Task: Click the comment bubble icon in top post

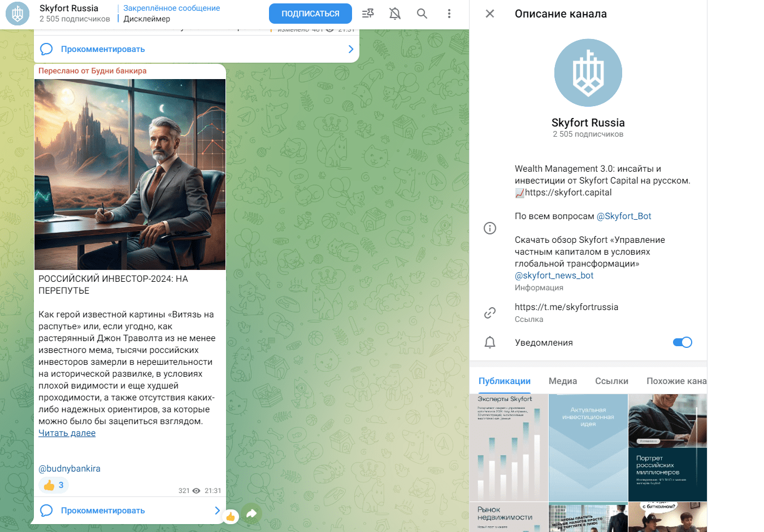Action: pyautogui.click(x=47, y=49)
